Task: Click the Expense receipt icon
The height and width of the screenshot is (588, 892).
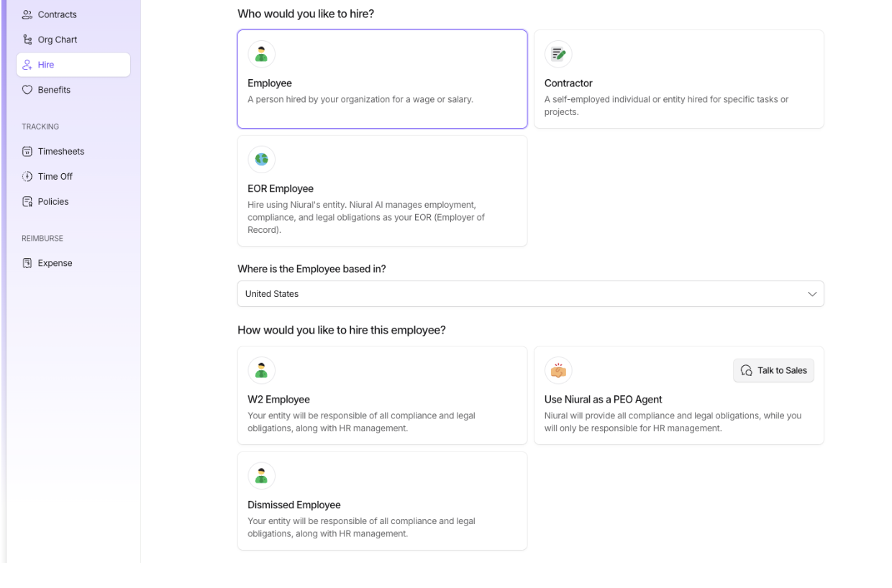Action: click(27, 263)
